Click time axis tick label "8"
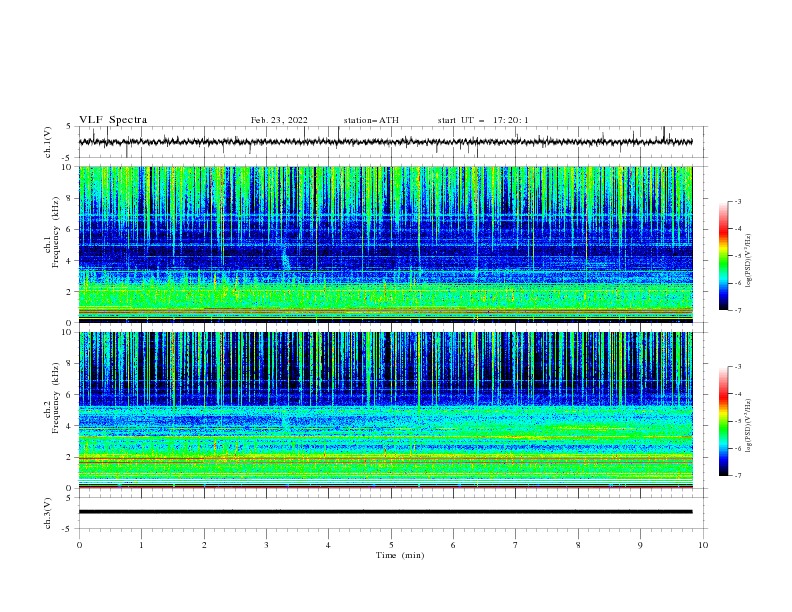 click(578, 545)
